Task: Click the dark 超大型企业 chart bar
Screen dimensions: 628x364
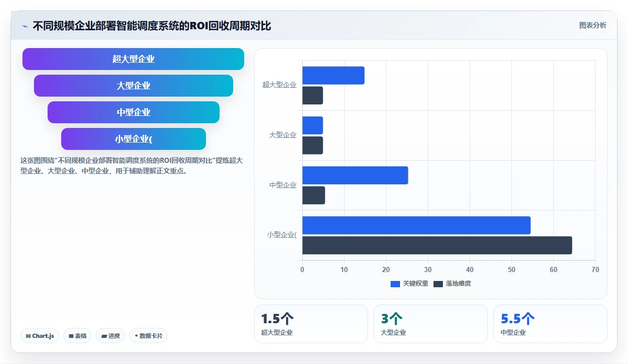Action: 313,96
